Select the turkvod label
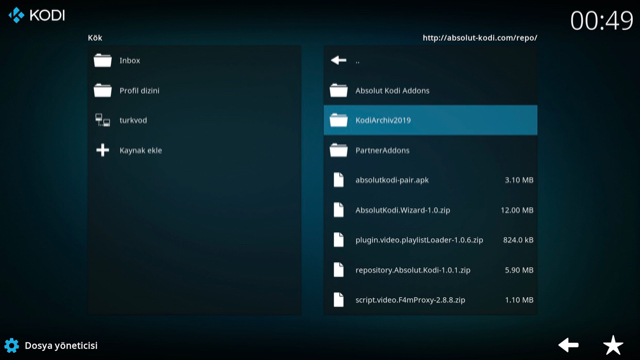This screenshot has width=640, height=360. coord(133,120)
